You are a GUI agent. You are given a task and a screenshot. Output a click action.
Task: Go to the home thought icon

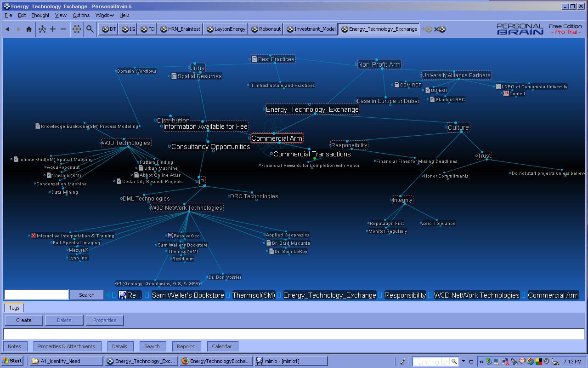click(29, 29)
